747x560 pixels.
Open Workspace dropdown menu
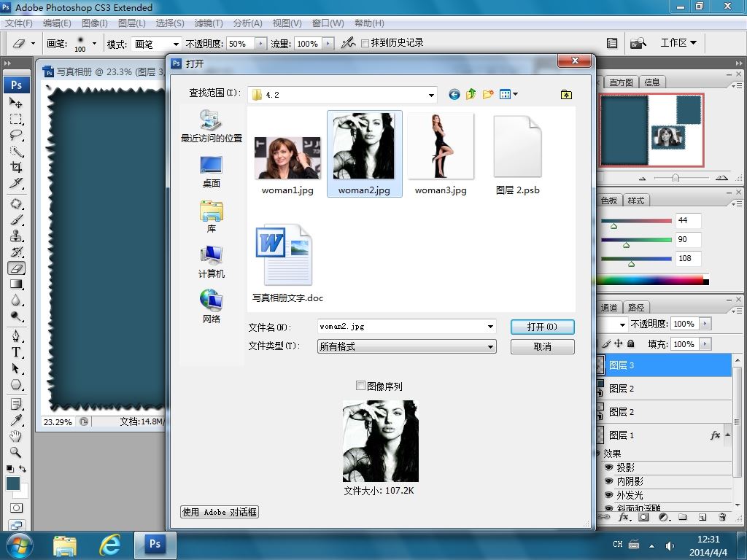click(678, 43)
